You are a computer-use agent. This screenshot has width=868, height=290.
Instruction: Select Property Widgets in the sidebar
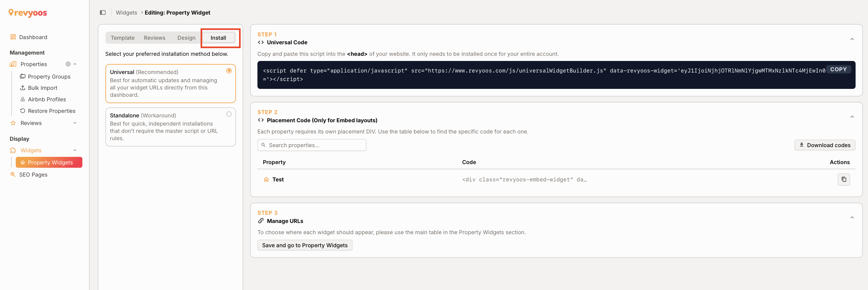point(49,162)
